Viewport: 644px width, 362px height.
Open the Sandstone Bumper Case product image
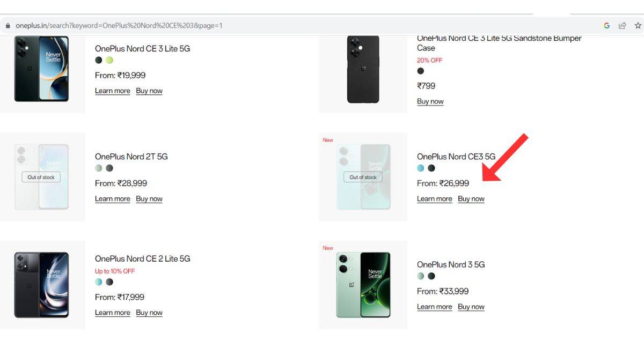pyautogui.click(x=362, y=70)
